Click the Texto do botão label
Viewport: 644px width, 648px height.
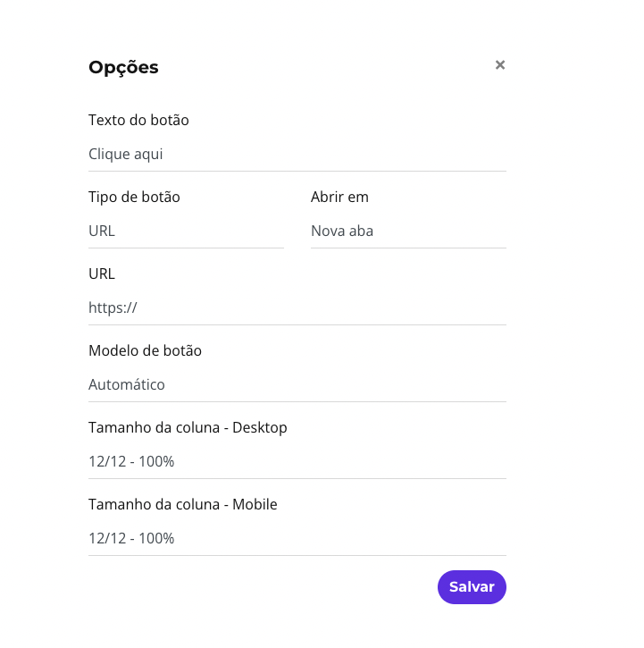click(138, 120)
